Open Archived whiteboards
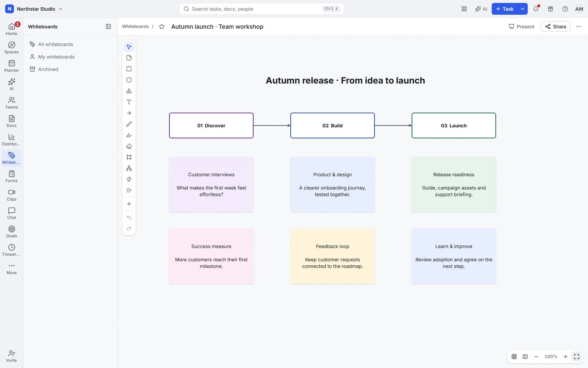 tap(70, 70)
